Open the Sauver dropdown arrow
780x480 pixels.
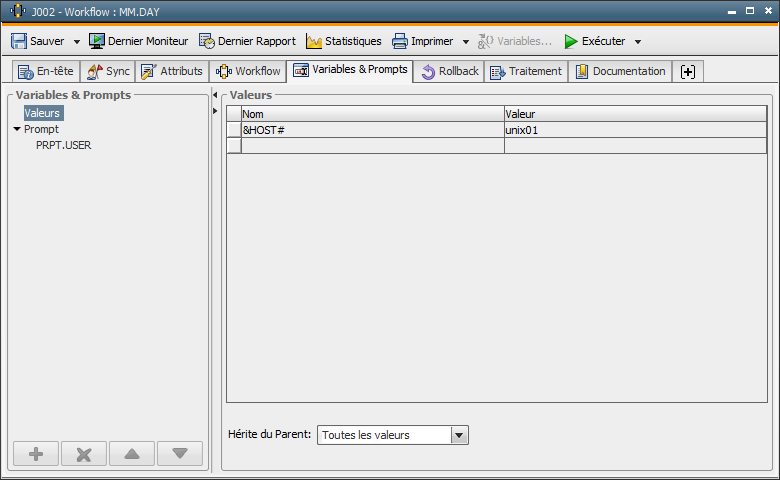pos(77,42)
